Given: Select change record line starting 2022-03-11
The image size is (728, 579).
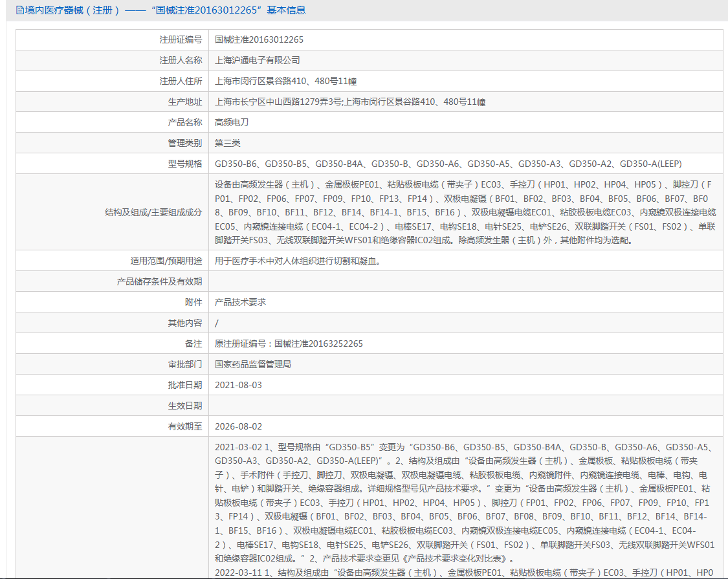Looking at the screenshot, I should [464, 573].
